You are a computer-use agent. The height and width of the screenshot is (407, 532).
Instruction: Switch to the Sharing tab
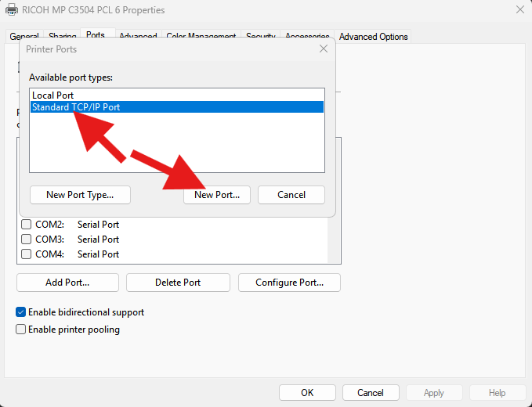point(62,36)
